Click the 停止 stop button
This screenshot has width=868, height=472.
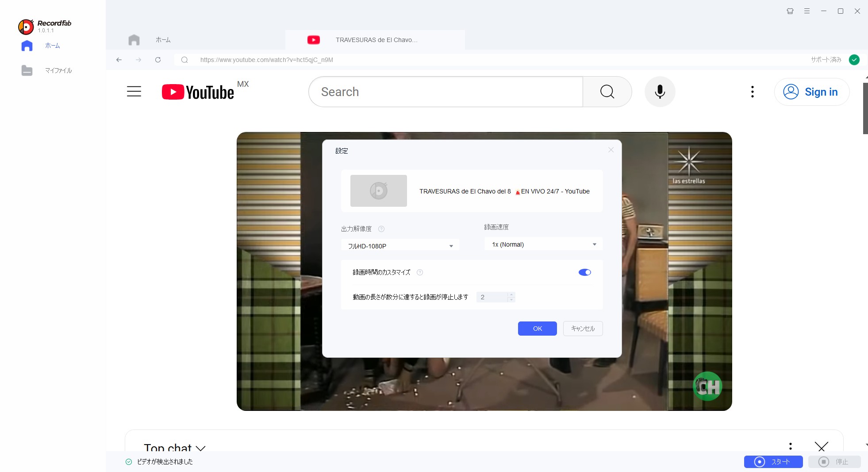[x=834, y=462]
